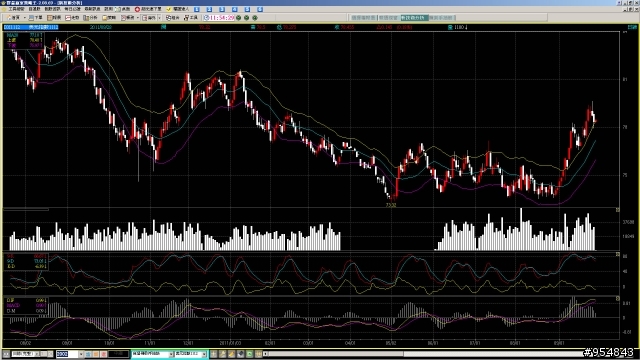Click the first green round icon after the clock
Screen dimensions: 640x360
[x=238, y=18]
